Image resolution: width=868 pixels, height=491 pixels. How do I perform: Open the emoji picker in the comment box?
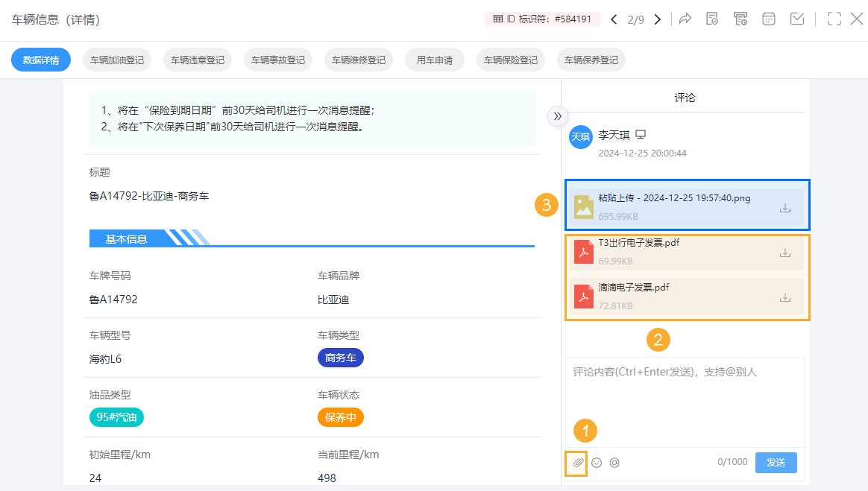[596, 463]
